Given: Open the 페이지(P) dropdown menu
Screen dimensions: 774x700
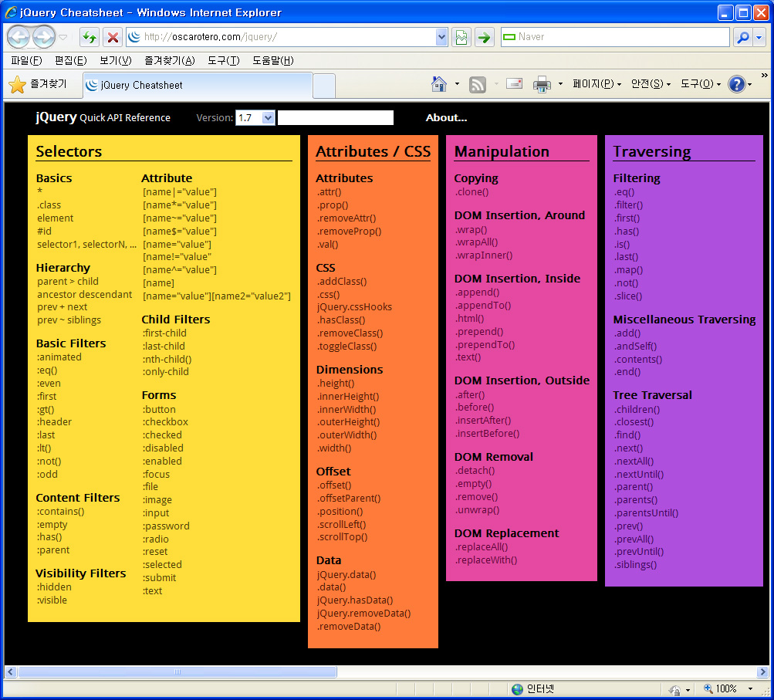Looking at the screenshot, I should pyautogui.click(x=597, y=84).
